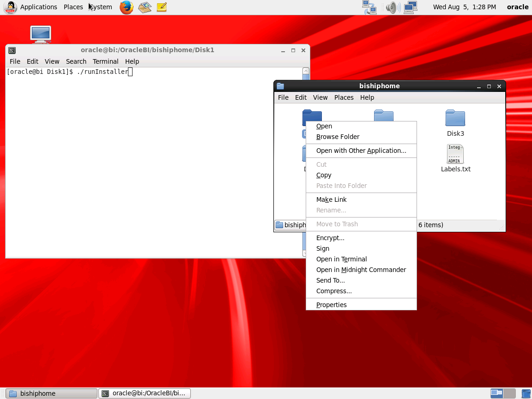Image resolution: width=532 pixels, height=399 pixels.
Task: Open the terminal Help menu
Action: coord(132,61)
